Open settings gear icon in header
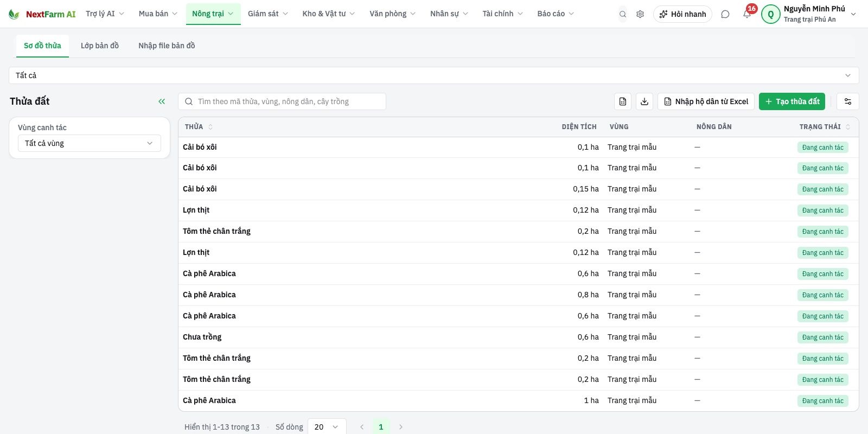The width and height of the screenshot is (868, 434). [640, 14]
